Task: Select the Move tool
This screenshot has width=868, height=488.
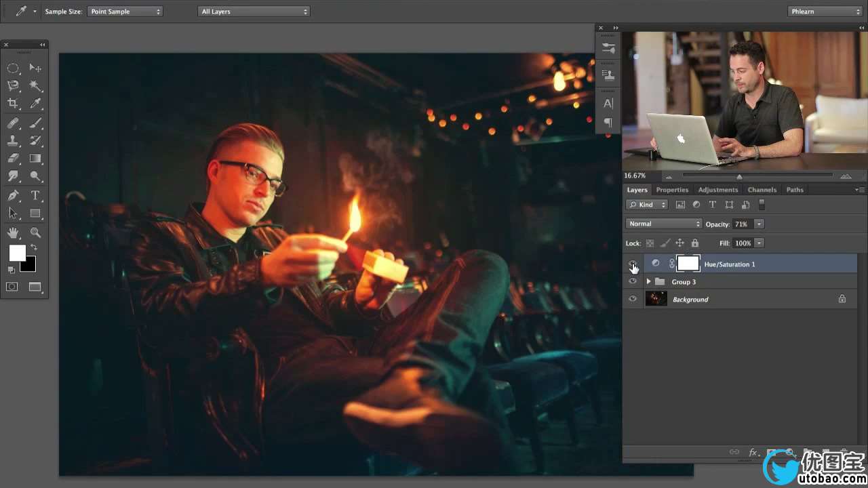Action: 36,68
